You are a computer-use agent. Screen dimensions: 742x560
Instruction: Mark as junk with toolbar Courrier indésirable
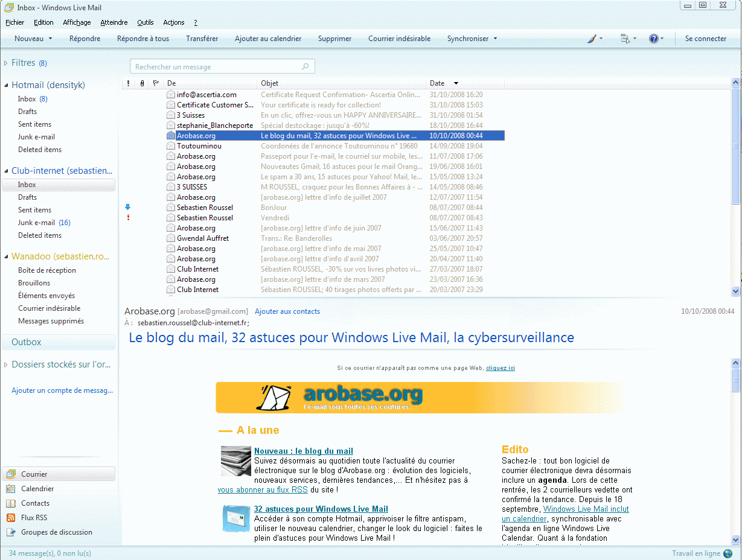(x=400, y=39)
